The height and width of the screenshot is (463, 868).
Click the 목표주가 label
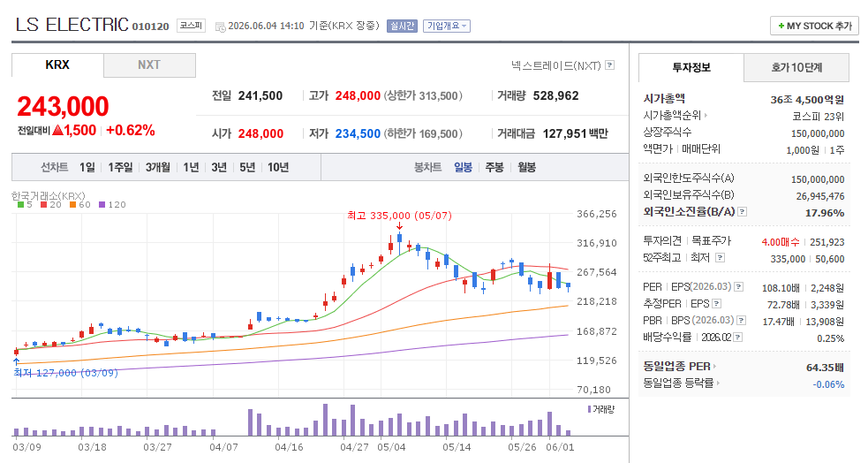point(712,241)
